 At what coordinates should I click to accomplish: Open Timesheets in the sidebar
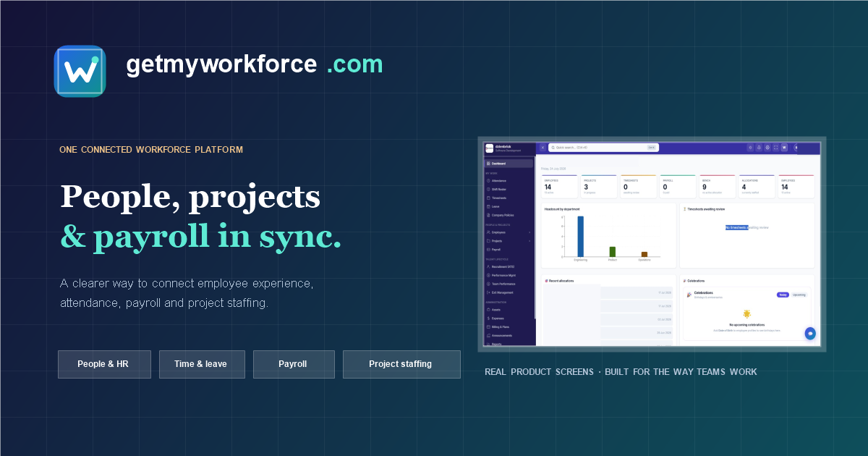(509, 198)
